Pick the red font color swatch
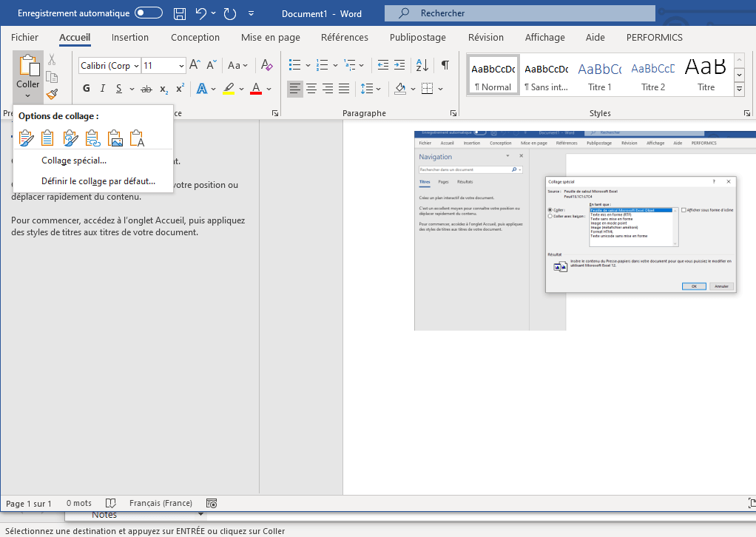The image size is (756, 537). point(255,89)
